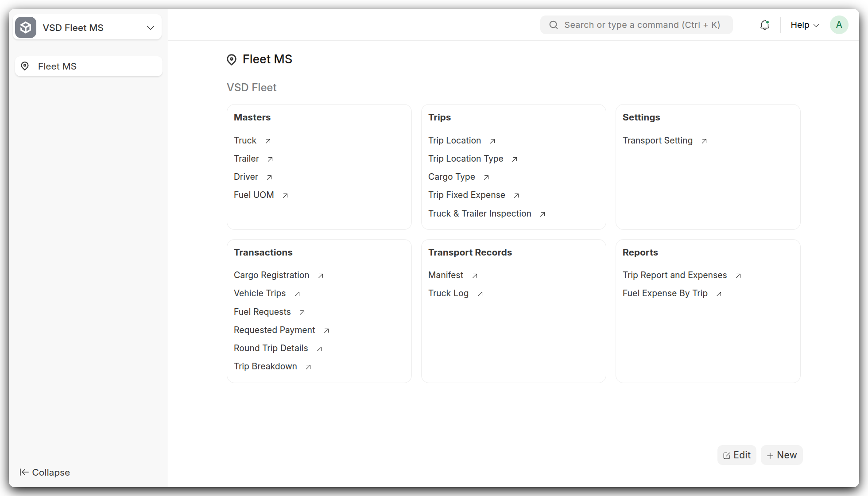Open the Cargo Type link
Viewport: 868px width, 496px height.
(452, 177)
